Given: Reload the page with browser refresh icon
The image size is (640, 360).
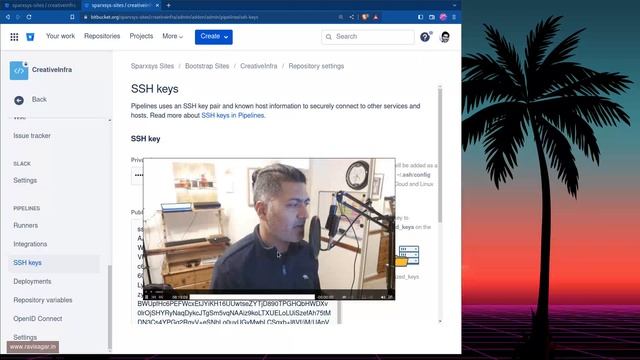Looking at the screenshot, I should [x=29, y=17].
